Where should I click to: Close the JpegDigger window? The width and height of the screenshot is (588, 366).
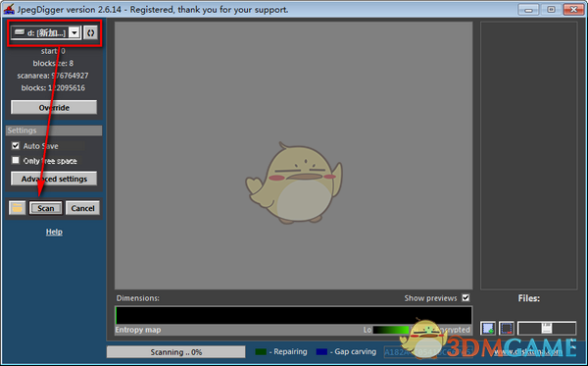pyautogui.click(x=573, y=10)
